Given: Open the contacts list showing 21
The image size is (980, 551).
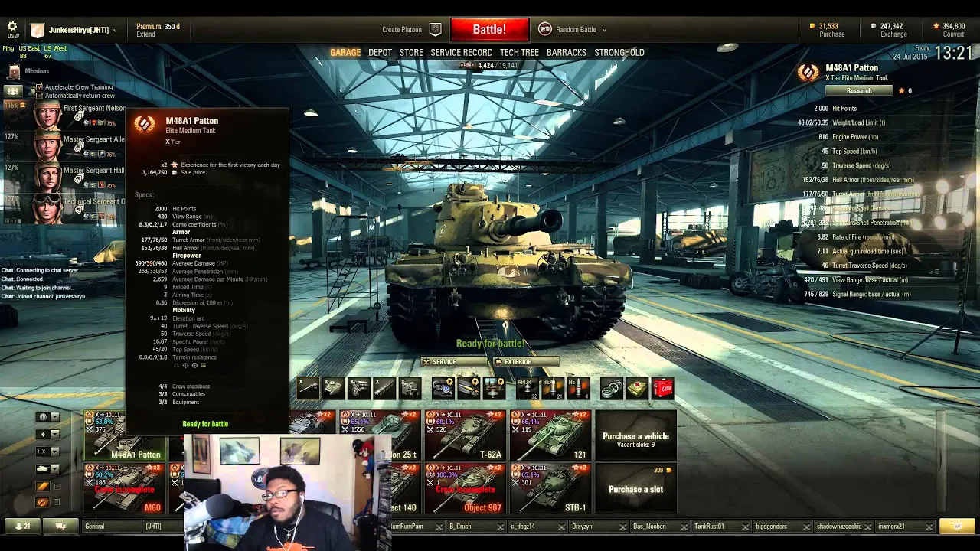Looking at the screenshot, I should 22,527.
